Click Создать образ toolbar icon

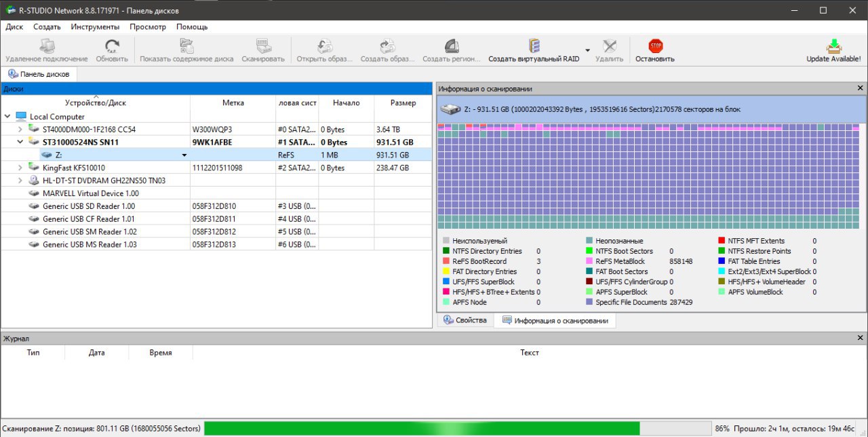(387, 46)
